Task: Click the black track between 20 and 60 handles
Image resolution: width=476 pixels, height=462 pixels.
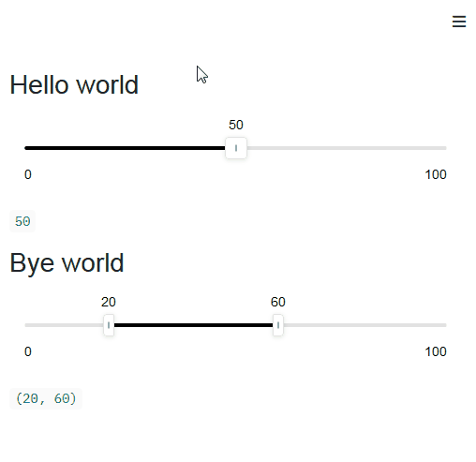Action: 193,325
